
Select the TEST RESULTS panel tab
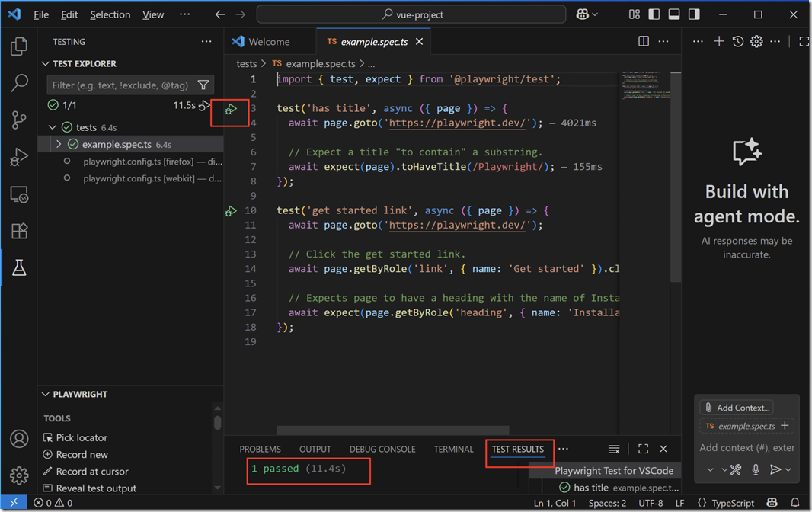(x=518, y=450)
